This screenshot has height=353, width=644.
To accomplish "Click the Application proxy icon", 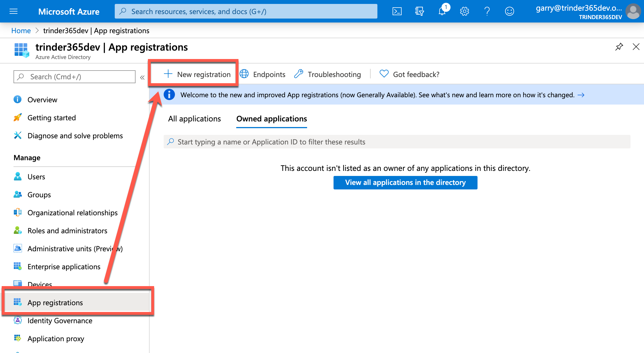I will pos(17,338).
